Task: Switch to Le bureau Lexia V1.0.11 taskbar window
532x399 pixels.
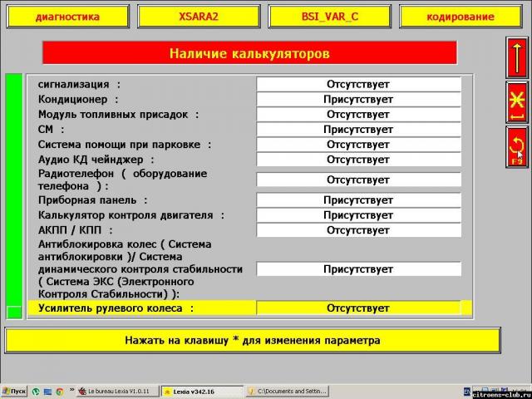Action: tap(118, 392)
